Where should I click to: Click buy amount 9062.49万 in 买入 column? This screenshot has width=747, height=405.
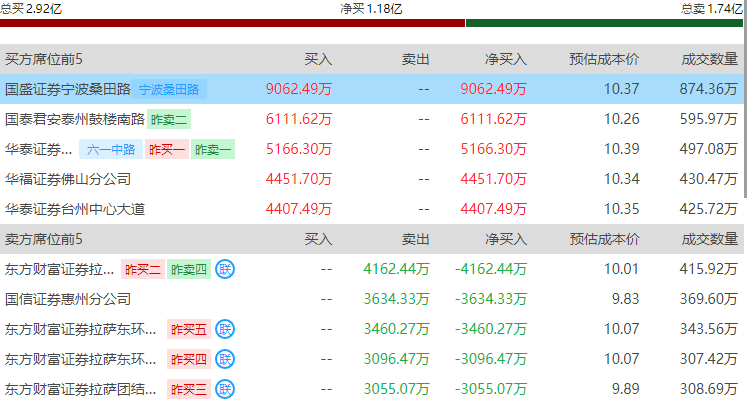tap(299, 89)
